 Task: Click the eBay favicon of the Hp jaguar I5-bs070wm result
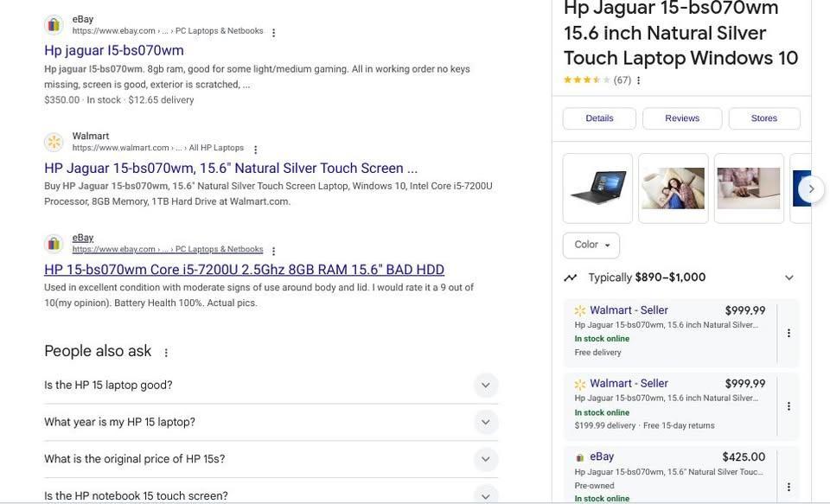click(x=54, y=25)
